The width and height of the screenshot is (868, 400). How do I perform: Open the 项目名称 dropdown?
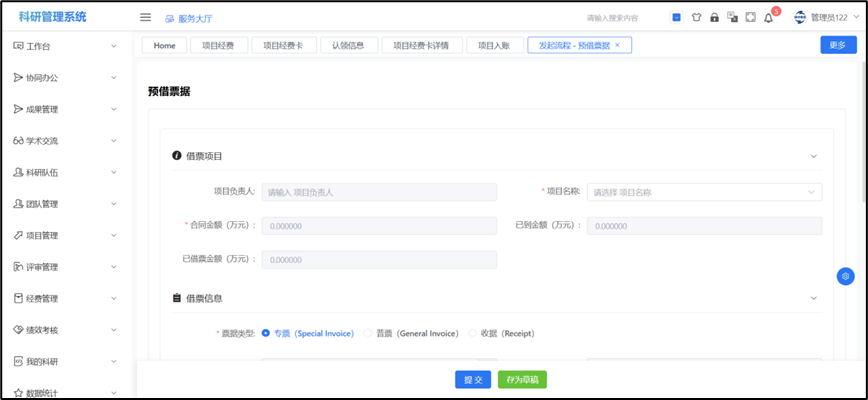[704, 192]
